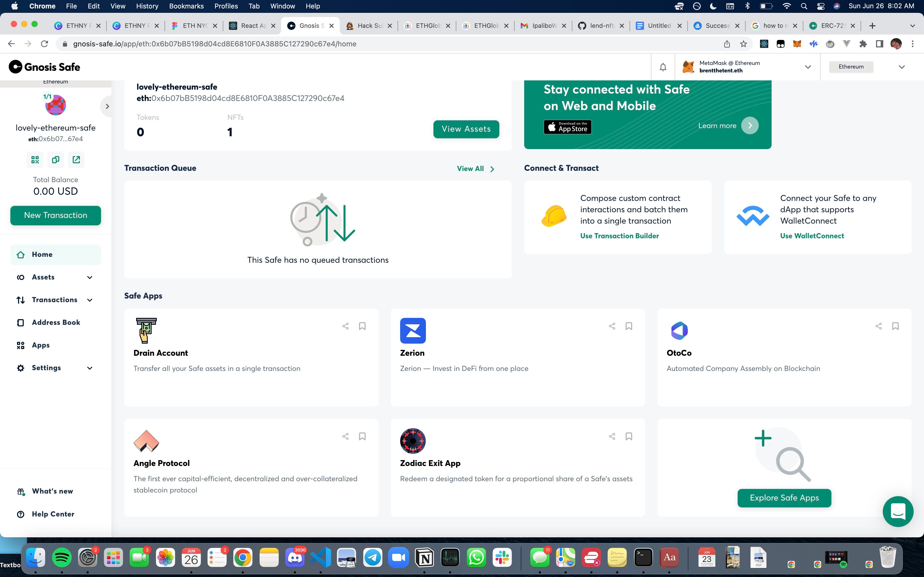Open the Transaction Builder tool
This screenshot has height=577, width=924.
[x=619, y=235]
